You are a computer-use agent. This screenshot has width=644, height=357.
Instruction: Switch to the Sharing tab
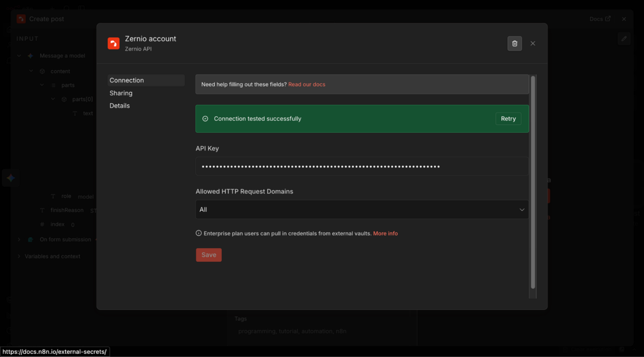click(x=121, y=93)
